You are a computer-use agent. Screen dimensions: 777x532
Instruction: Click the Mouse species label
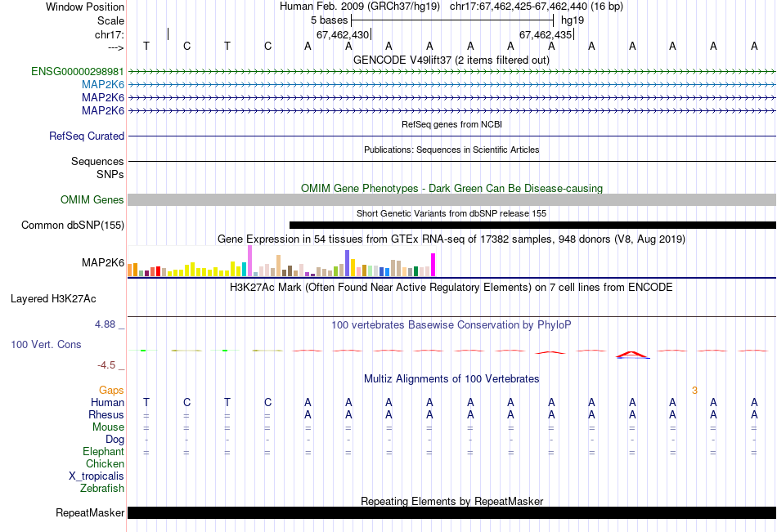108,427
